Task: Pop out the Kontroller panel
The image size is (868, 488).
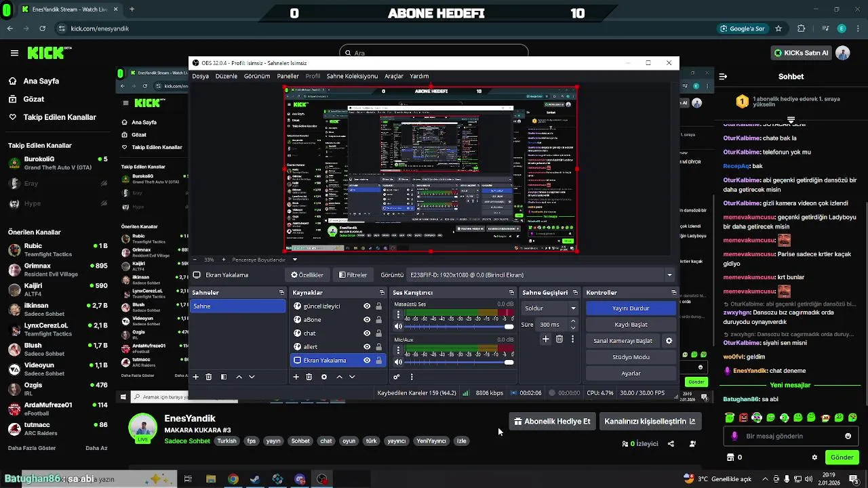Action: point(673,293)
